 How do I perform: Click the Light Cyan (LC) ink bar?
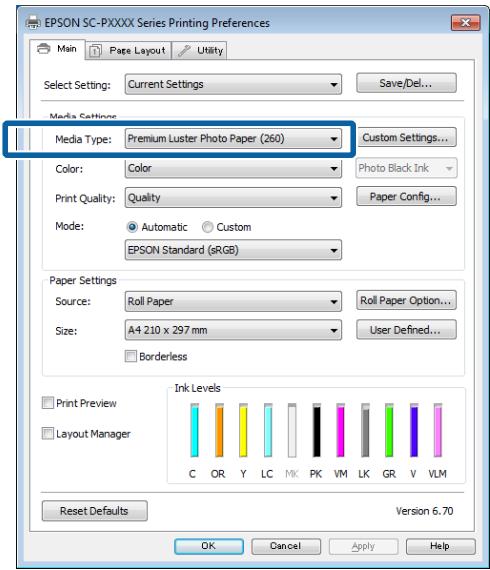(x=268, y=430)
